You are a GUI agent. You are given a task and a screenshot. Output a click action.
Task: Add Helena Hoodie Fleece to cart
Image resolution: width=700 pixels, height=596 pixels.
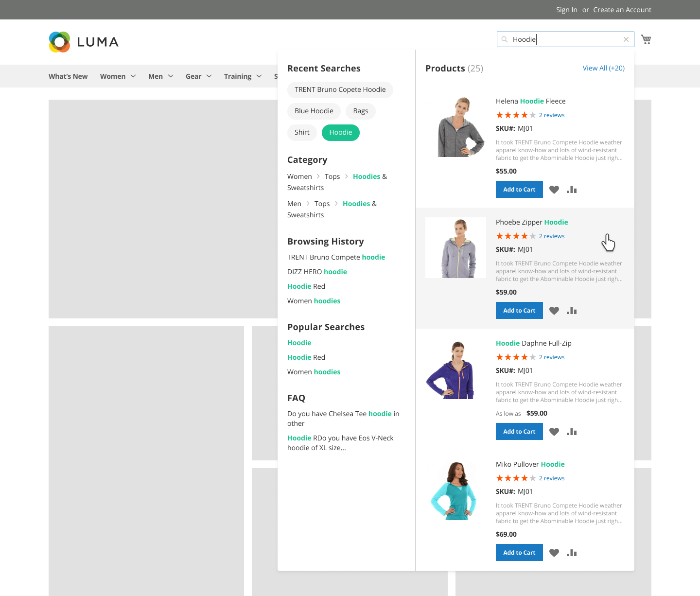coord(519,190)
